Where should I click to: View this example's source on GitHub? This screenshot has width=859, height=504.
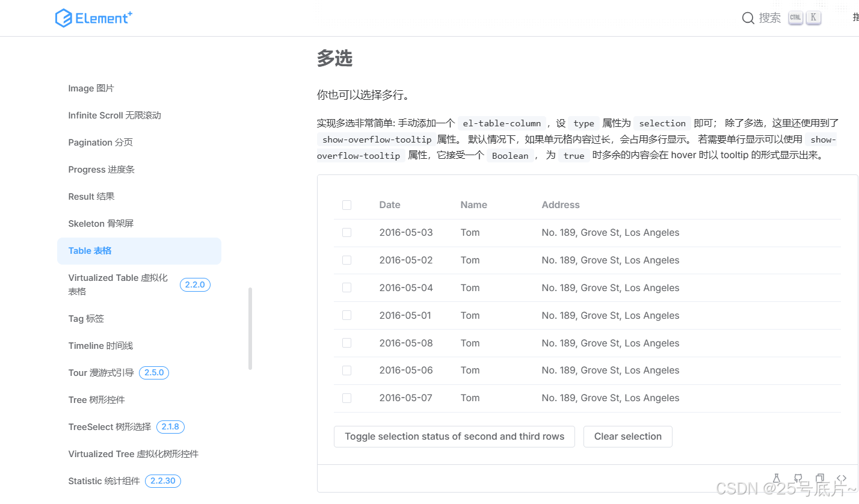click(798, 478)
